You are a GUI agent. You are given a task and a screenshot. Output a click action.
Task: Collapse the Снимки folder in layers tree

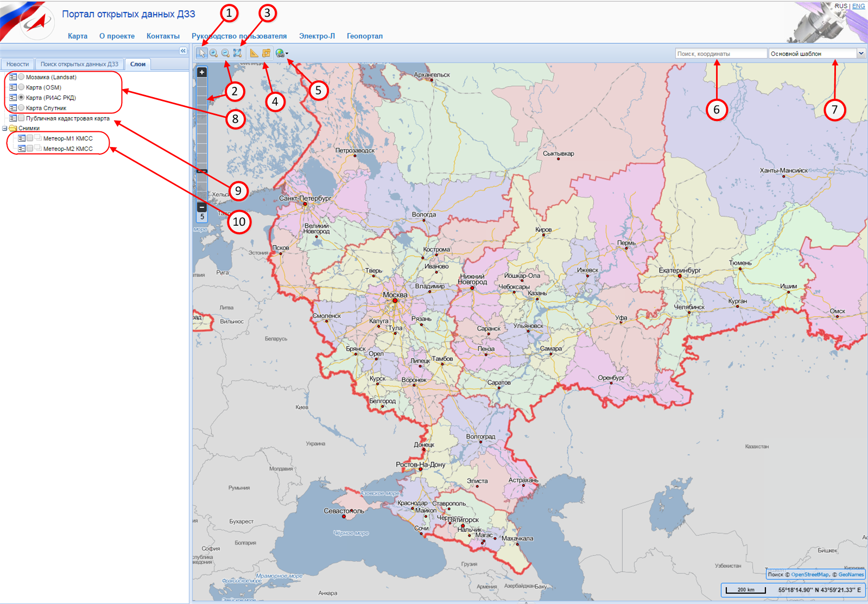click(x=5, y=129)
